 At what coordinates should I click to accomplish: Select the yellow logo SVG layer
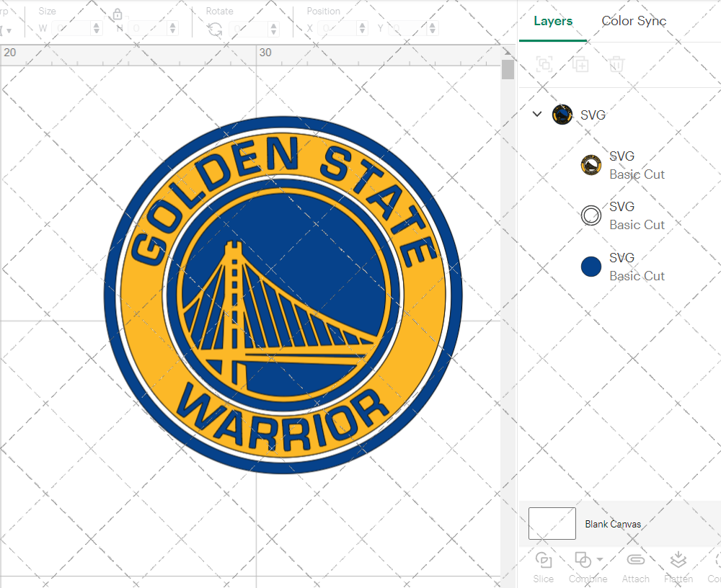click(623, 165)
